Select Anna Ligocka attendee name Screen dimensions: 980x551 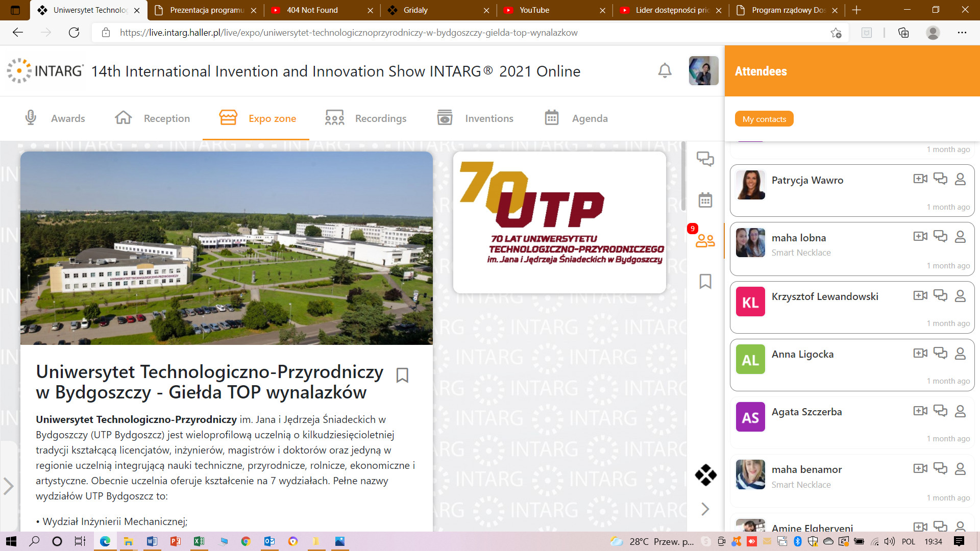point(802,354)
